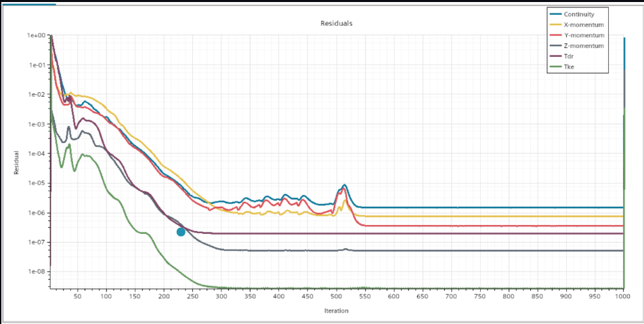The image size is (644, 324).
Task: Click the 1e-04 y-axis tick label
Action: [37, 154]
